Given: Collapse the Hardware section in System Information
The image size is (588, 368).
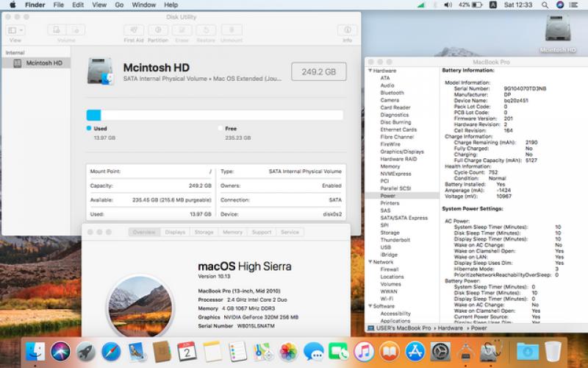Looking at the screenshot, I should tap(370, 71).
